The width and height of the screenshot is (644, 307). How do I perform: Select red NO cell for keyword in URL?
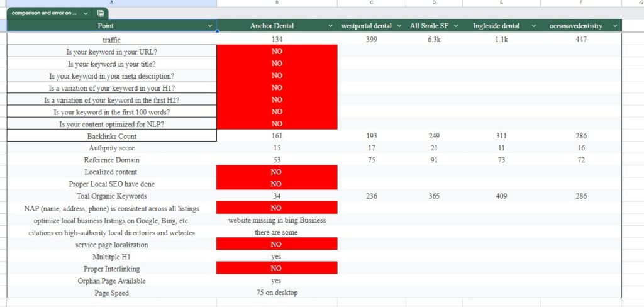pyautogui.click(x=277, y=52)
